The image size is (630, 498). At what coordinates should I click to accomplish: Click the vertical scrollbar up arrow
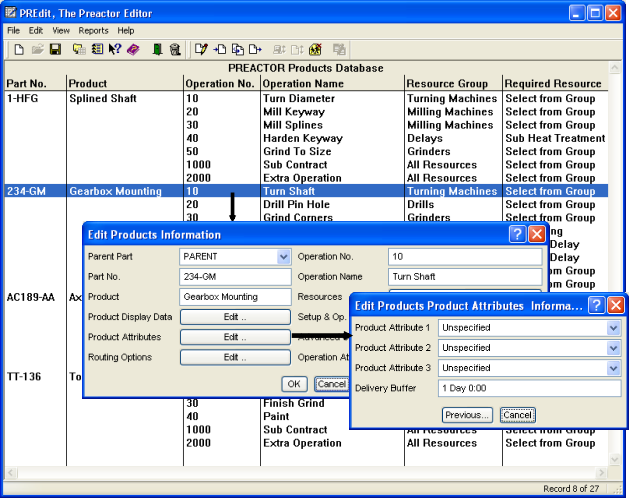(x=615, y=68)
